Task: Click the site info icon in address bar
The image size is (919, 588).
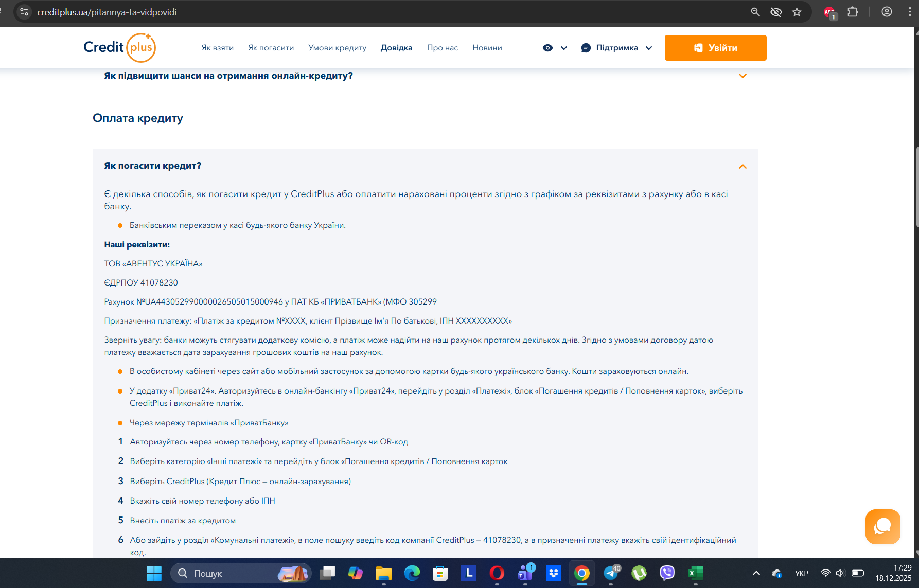Action: pyautogui.click(x=24, y=12)
